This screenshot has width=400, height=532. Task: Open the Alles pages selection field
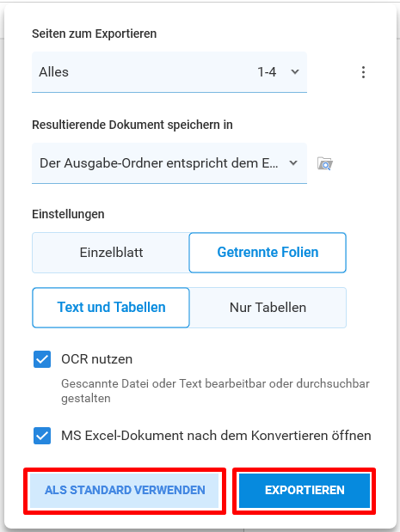(169, 72)
